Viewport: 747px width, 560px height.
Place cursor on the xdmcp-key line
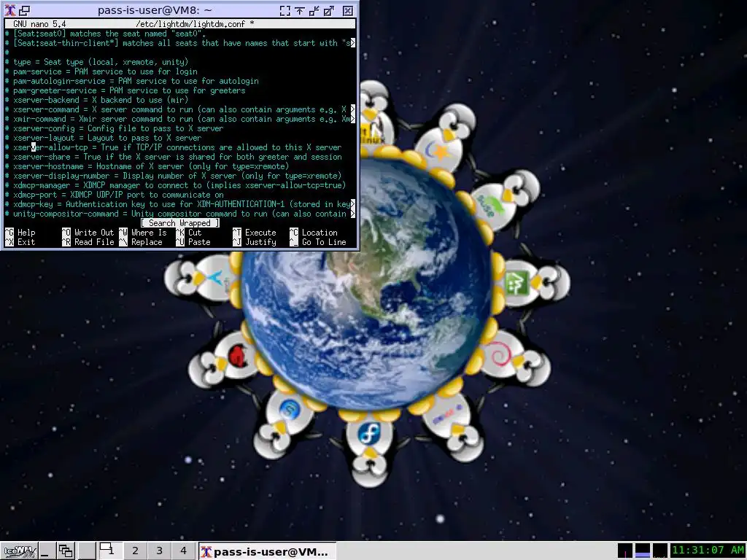tap(179, 204)
